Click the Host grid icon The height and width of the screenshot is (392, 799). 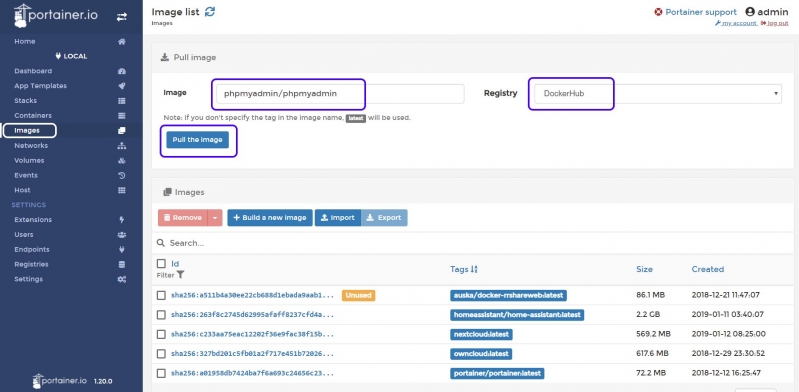click(122, 190)
